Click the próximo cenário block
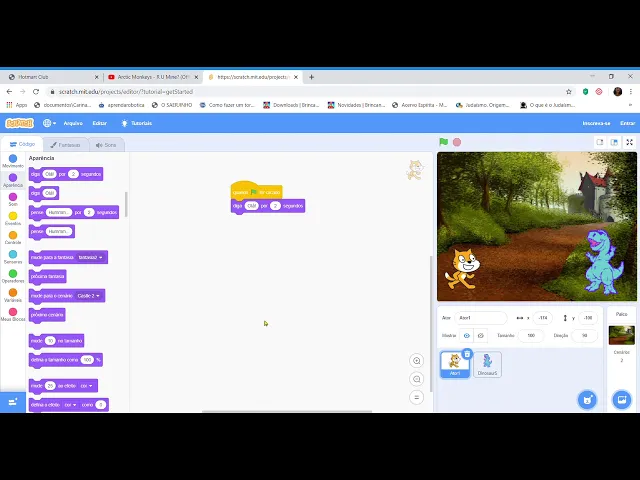This screenshot has height=480, width=640. (x=47, y=315)
